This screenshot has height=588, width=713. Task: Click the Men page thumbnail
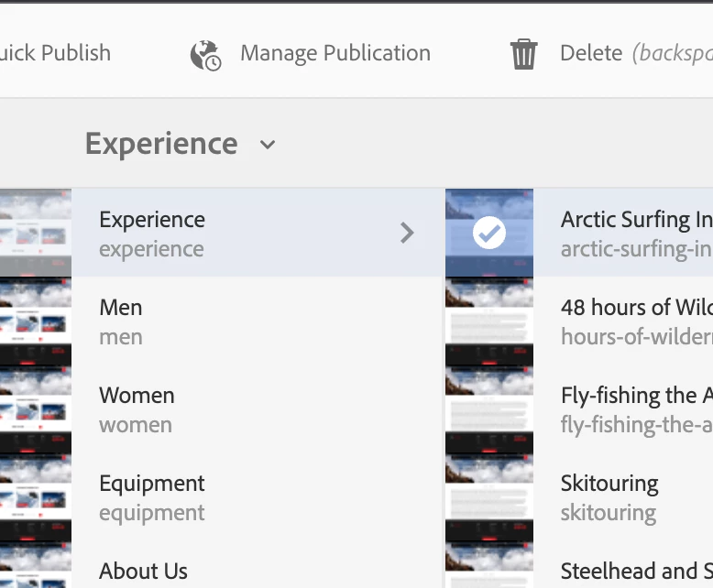[35, 321]
